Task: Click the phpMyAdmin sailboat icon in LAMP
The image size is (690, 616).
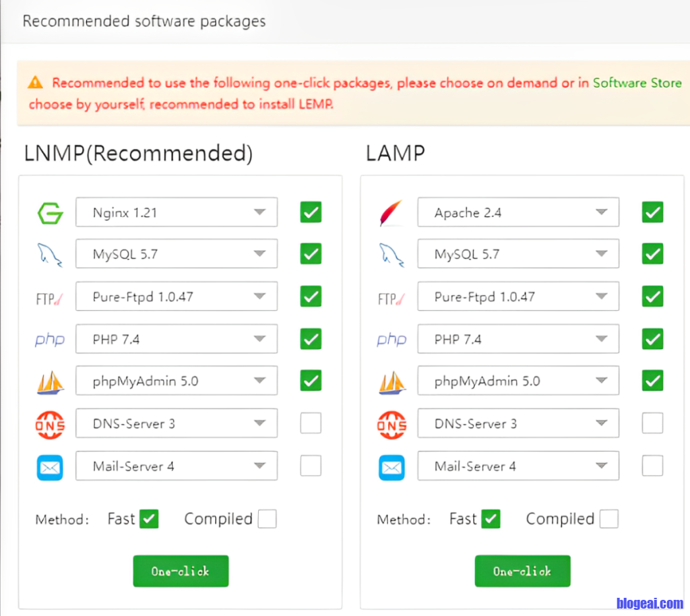Action: (x=391, y=381)
